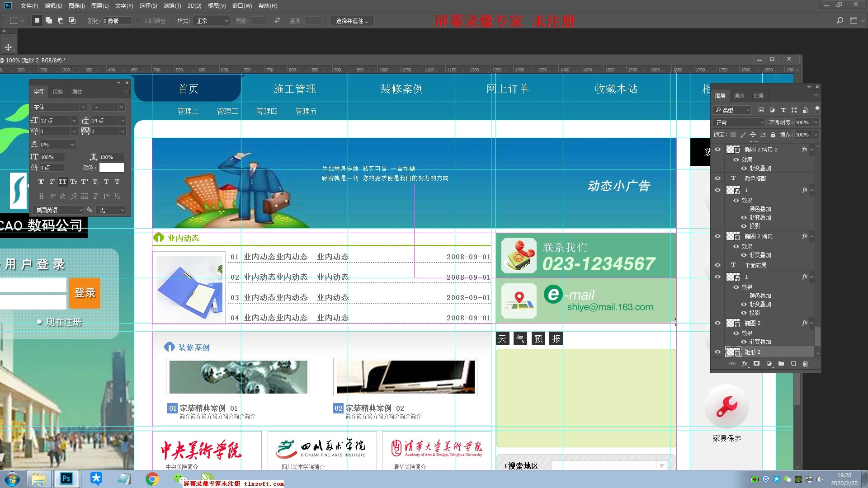
Task: Delete layer using the trash icon
Action: [805, 363]
